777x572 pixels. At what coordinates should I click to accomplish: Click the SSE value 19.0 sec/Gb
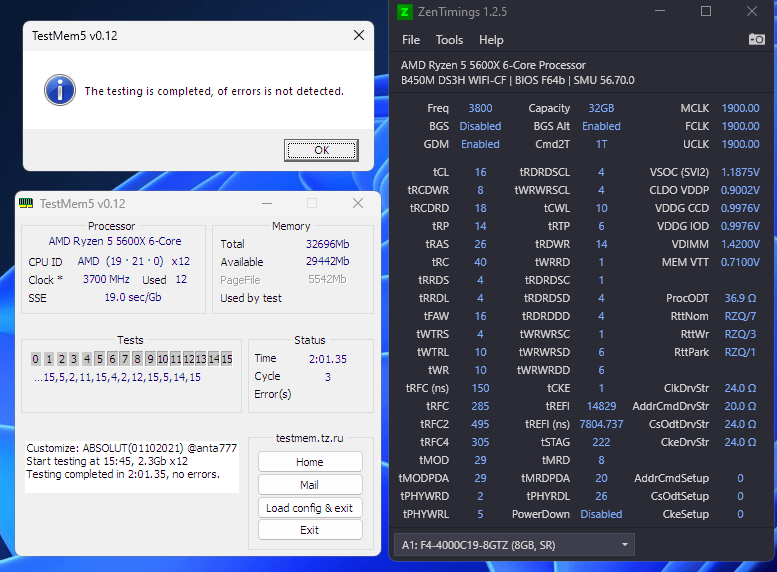pyautogui.click(x=133, y=297)
